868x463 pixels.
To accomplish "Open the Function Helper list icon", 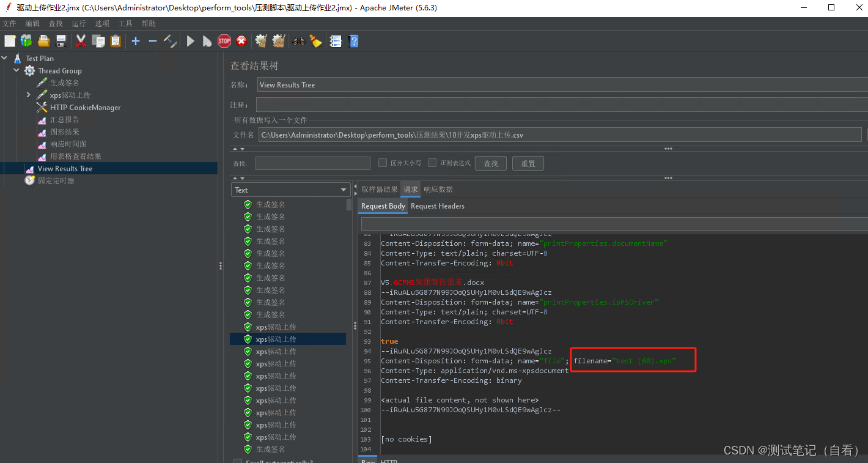I will tap(336, 41).
